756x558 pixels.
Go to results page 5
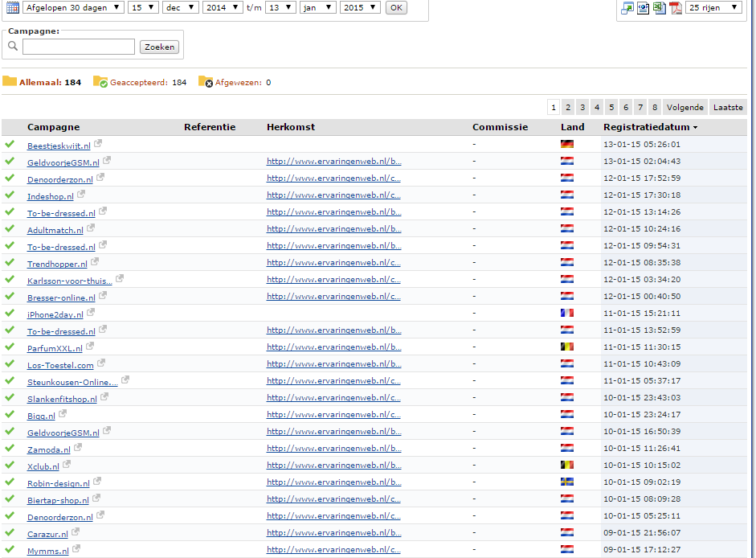point(611,107)
